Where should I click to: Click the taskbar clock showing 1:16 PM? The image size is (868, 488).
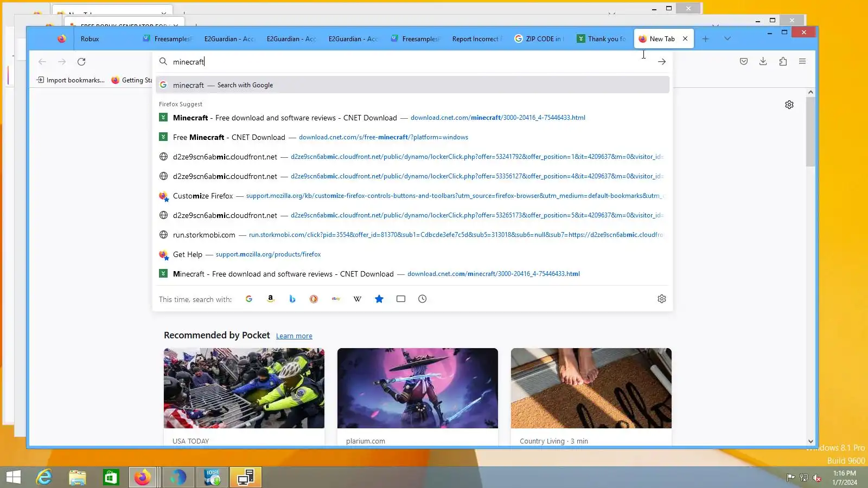(x=845, y=478)
